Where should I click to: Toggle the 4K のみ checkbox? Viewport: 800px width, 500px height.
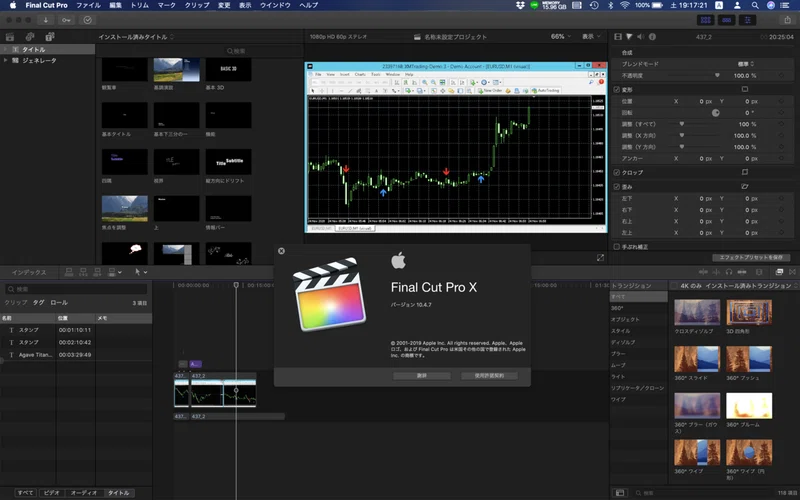coord(674,286)
